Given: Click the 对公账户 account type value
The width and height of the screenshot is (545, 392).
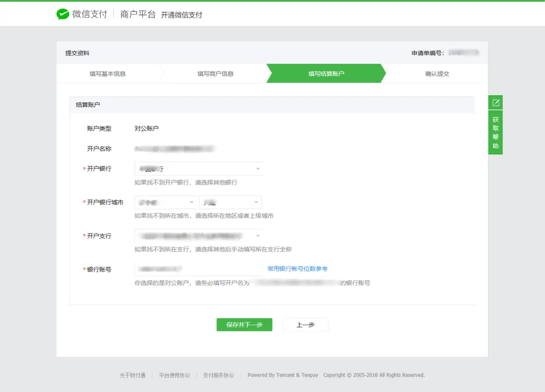Looking at the screenshot, I should (146, 129).
